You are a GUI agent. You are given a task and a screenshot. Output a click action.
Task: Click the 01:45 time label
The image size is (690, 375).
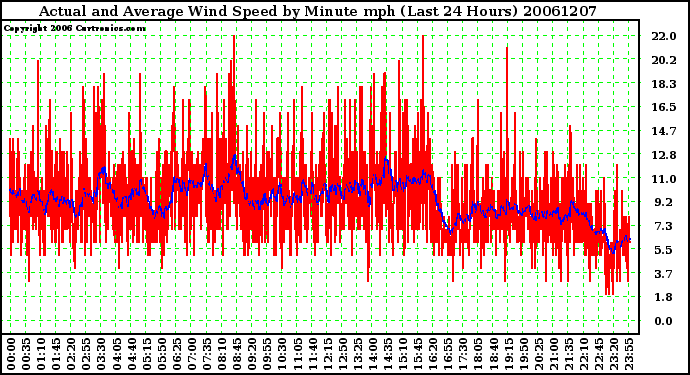coord(56,354)
